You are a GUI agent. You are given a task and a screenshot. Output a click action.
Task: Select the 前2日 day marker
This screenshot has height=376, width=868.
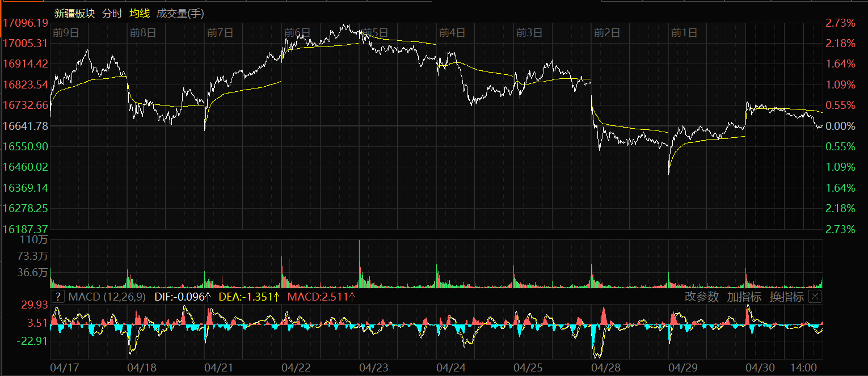606,33
